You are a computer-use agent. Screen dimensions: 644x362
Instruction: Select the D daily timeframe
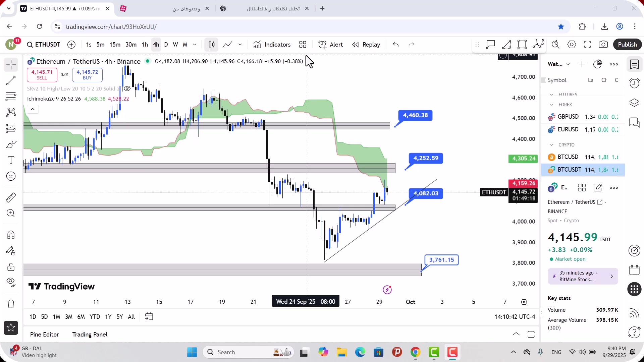[x=166, y=45]
